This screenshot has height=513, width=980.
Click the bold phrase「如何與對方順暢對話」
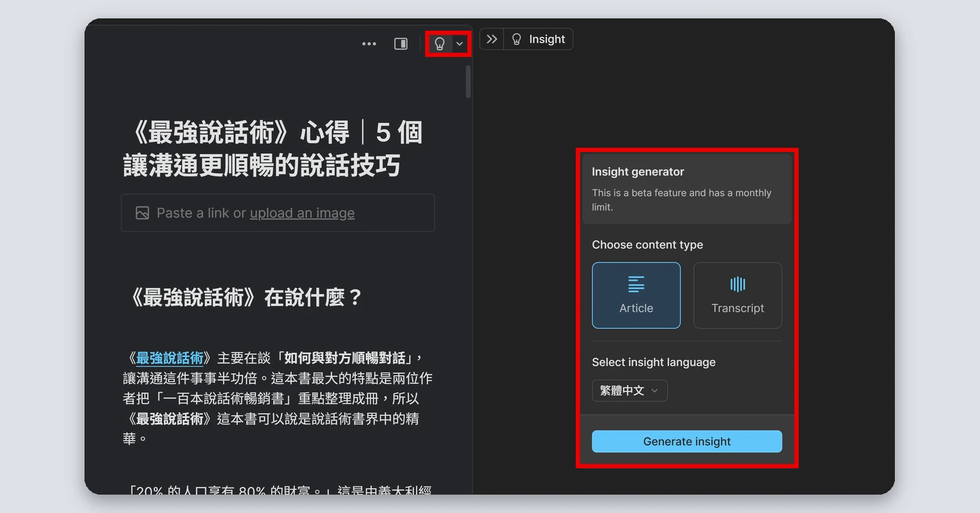[x=345, y=358]
